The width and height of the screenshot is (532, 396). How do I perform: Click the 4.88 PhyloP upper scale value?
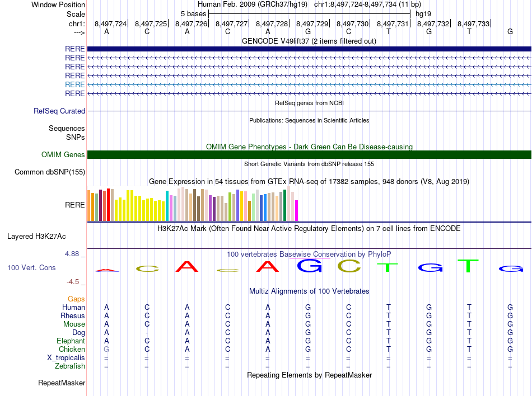pyautogui.click(x=72, y=254)
